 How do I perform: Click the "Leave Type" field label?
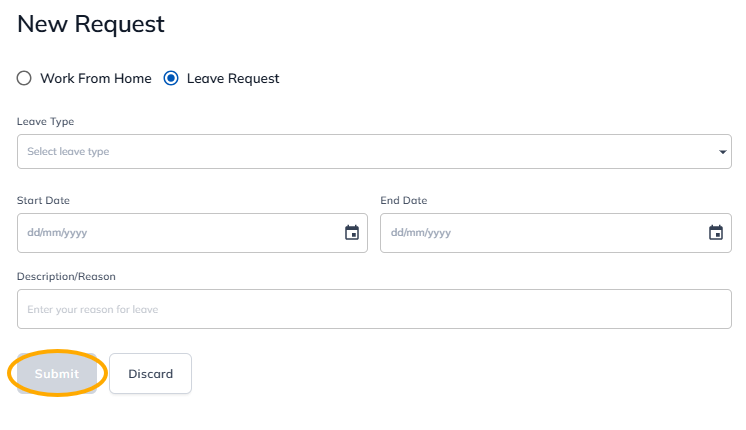coord(46,122)
